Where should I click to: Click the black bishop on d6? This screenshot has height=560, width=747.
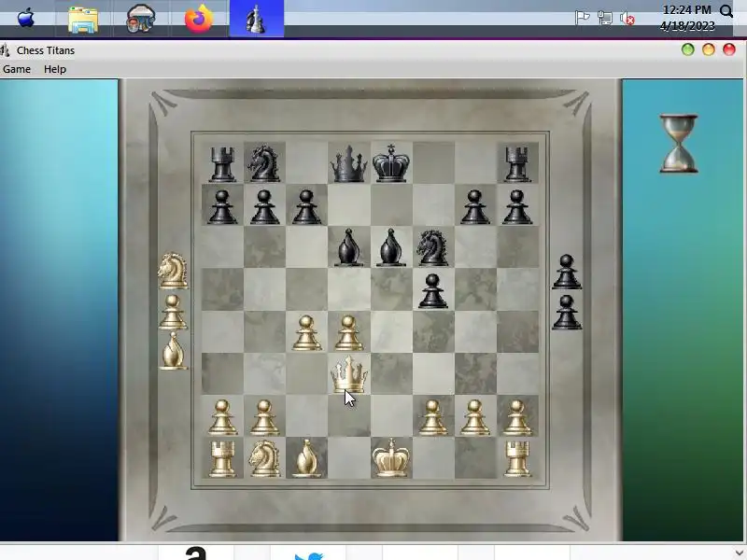point(348,247)
